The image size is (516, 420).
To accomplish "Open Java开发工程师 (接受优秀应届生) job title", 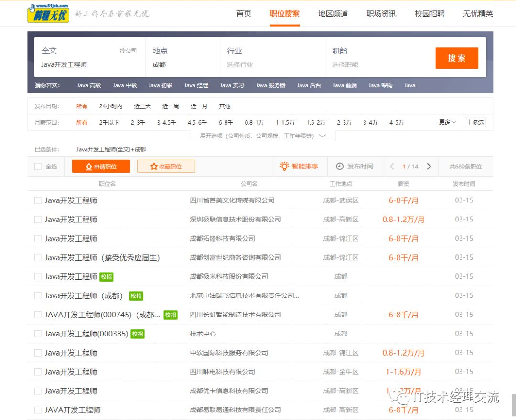I will [x=102, y=258].
